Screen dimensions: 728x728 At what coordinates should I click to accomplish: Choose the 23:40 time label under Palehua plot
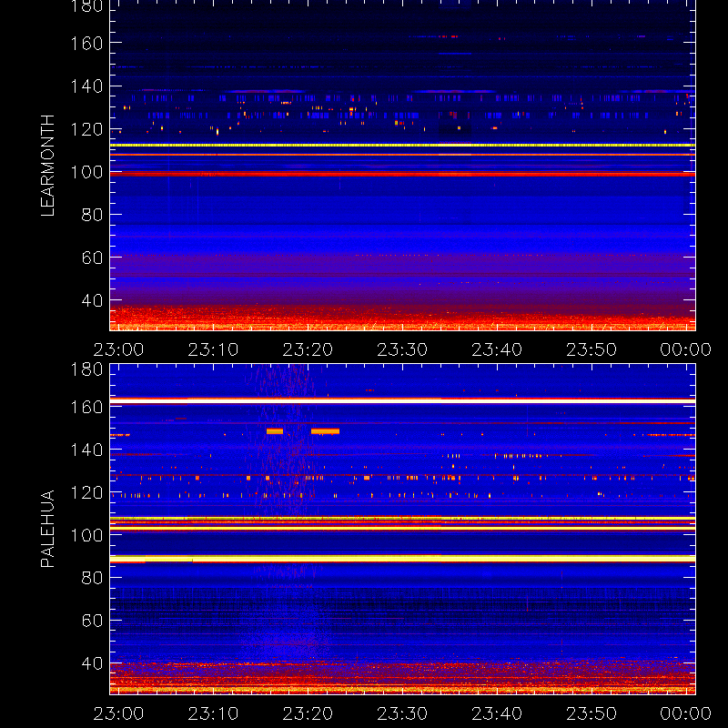tap(497, 713)
